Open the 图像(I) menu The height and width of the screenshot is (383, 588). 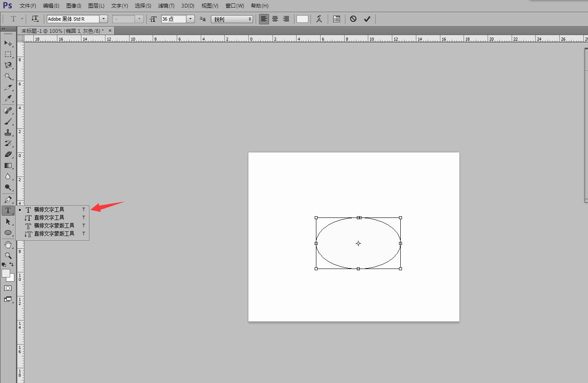click(x=74, y=6)
